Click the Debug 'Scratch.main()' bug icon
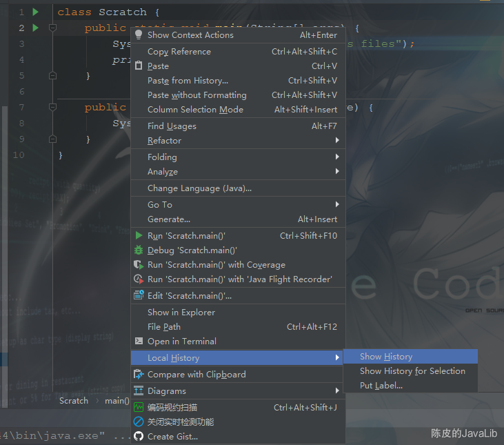Viewport: 504px width, 445px height. pyautogui.click(x=139, y=250)
